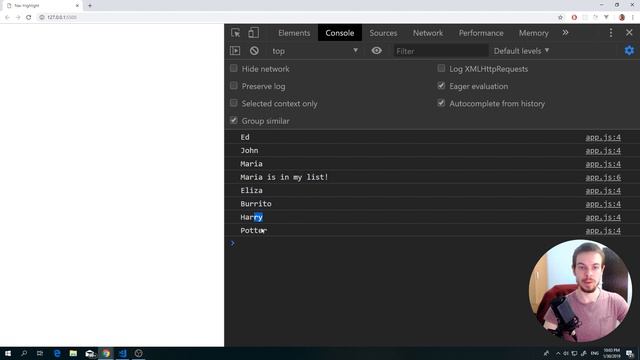Screen dimensions: 640x360
Task: Open DevTools three-dot customize menu
Action: click(611, 33)
